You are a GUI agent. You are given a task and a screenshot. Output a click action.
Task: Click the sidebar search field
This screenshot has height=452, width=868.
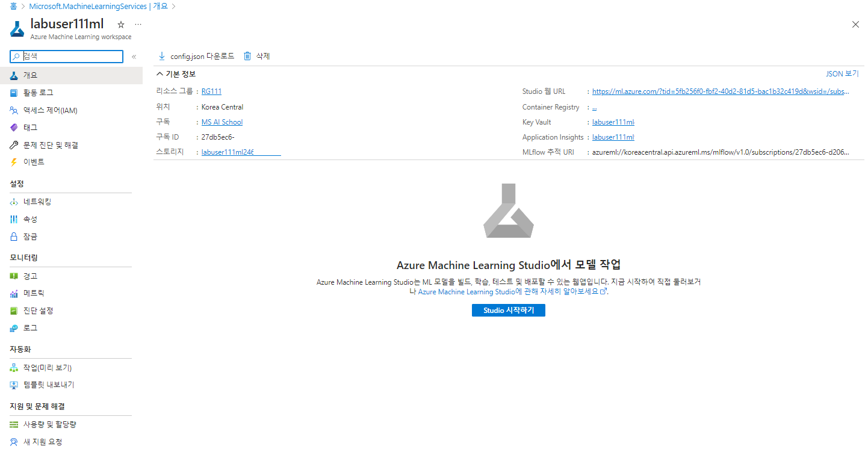coord(67,56)
